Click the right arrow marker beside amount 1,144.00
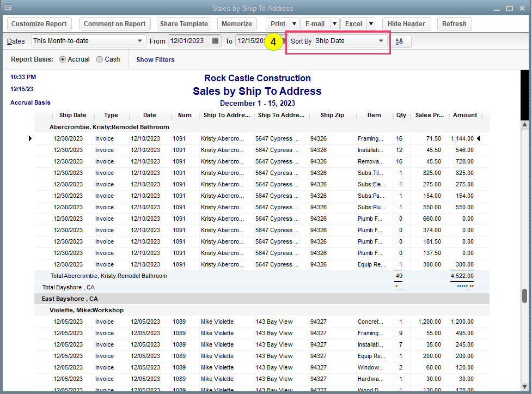The width and height of the screenshot is (532, 394). point(479,139)
